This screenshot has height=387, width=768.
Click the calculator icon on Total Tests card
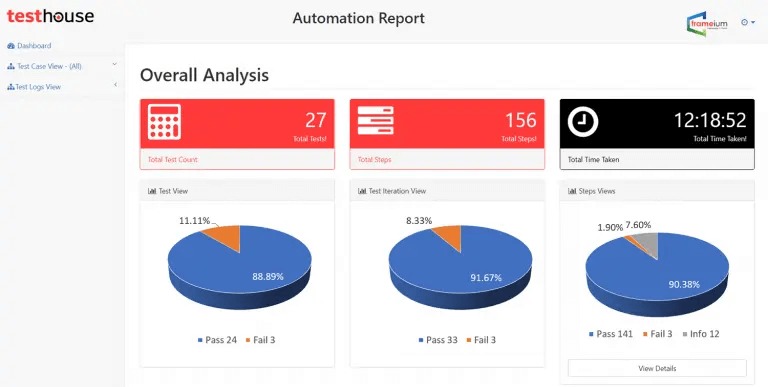coord(165,122)
